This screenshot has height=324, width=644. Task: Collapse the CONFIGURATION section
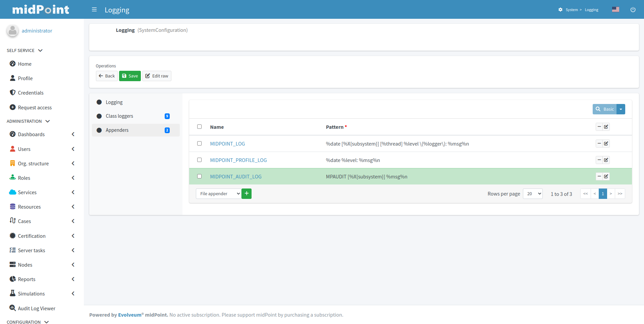28,322
